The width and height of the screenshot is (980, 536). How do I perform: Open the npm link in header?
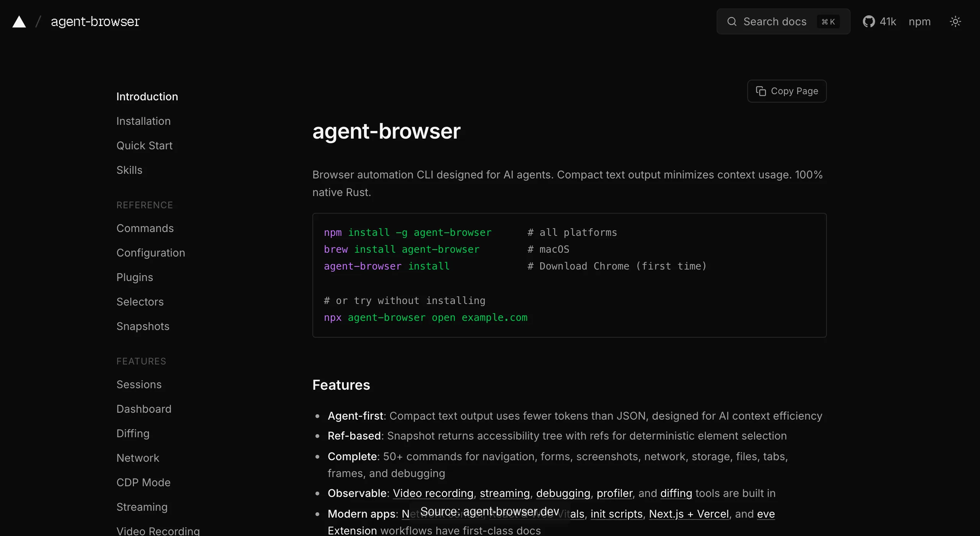pyautogui.click(x=920, y=22)
